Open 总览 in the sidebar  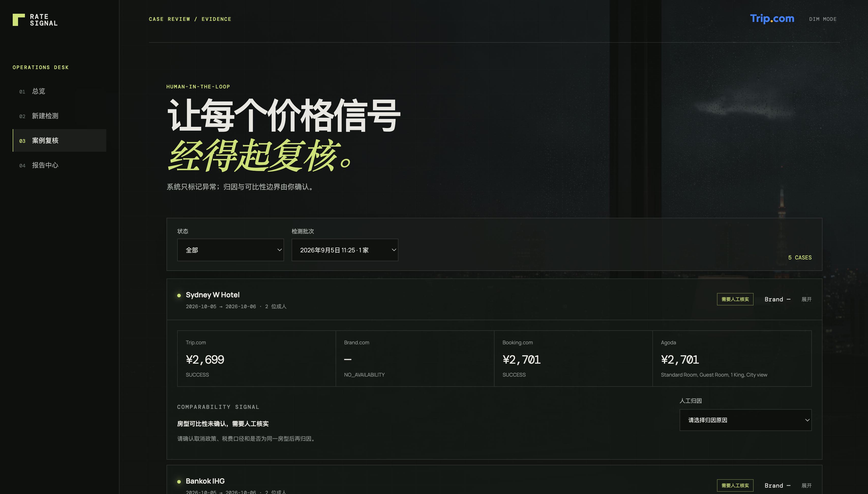59,91
